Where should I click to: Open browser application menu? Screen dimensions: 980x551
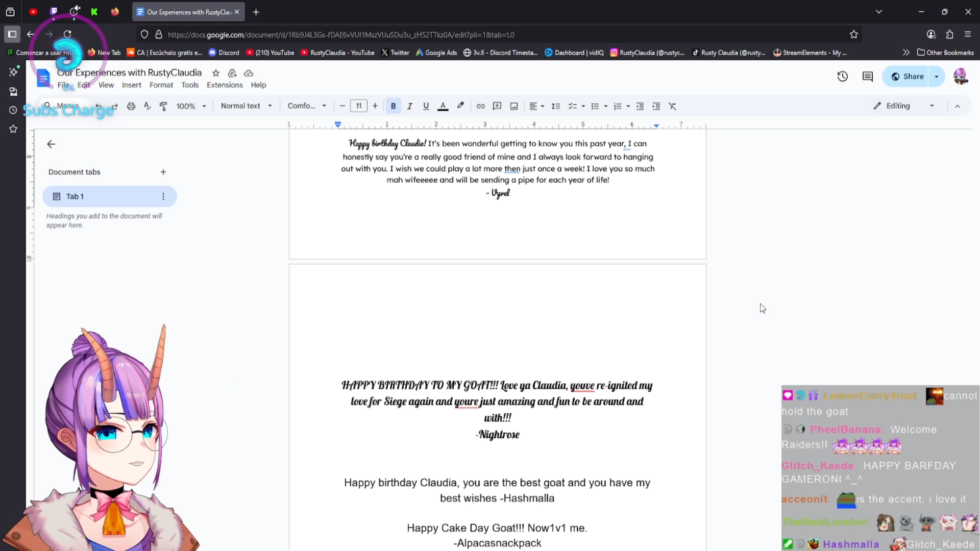click(968, 34)
